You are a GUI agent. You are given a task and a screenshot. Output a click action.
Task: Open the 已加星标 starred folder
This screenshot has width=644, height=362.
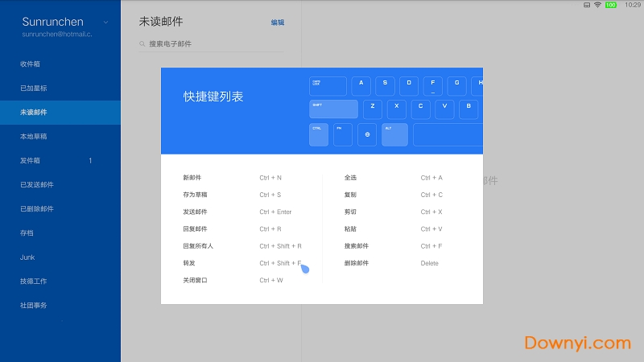click(x=34, y=88)
